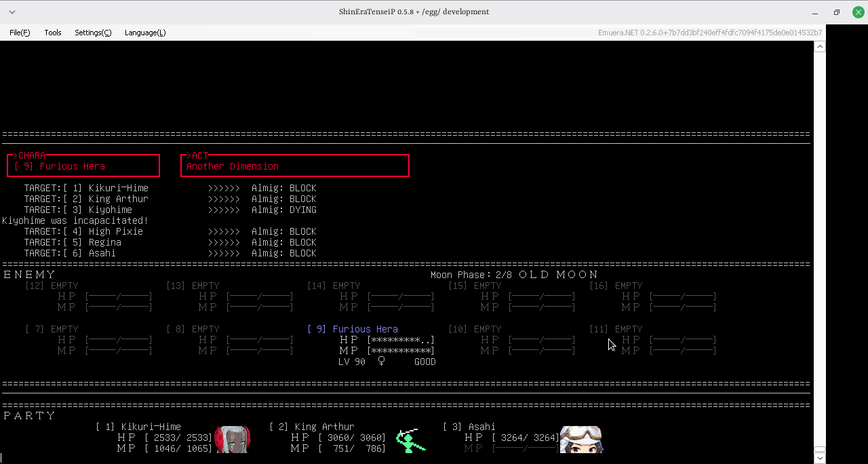Click target line [6] Asahi
The width and height of the screenshot is (868, 464).
click(170, 253)
